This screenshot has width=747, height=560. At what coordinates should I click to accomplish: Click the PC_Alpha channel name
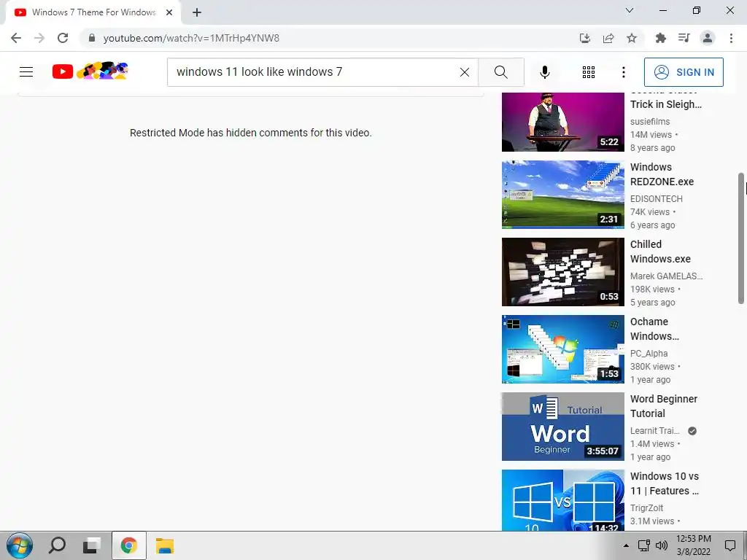pos(649,354)
